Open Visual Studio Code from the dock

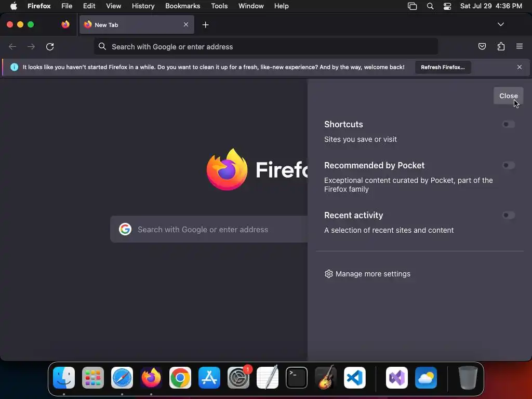(x=355, y=378)
